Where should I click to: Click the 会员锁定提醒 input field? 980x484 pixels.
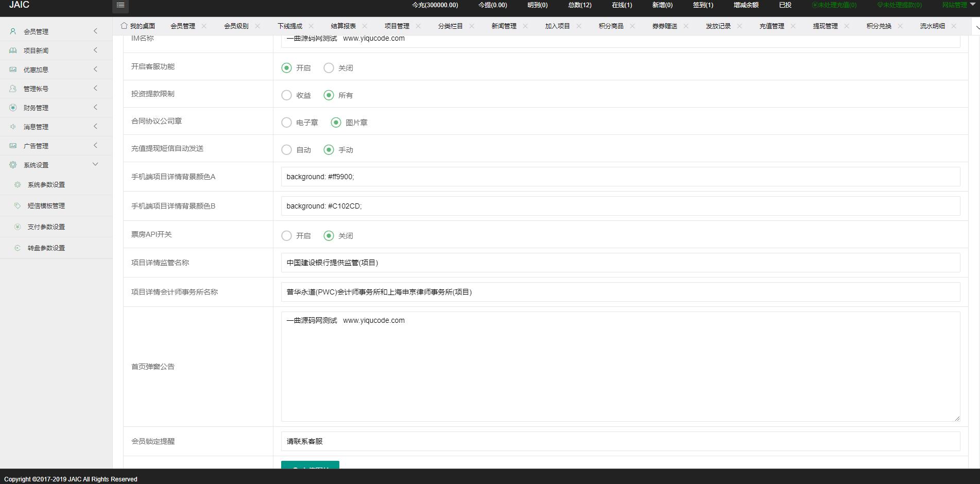point(620,441)
